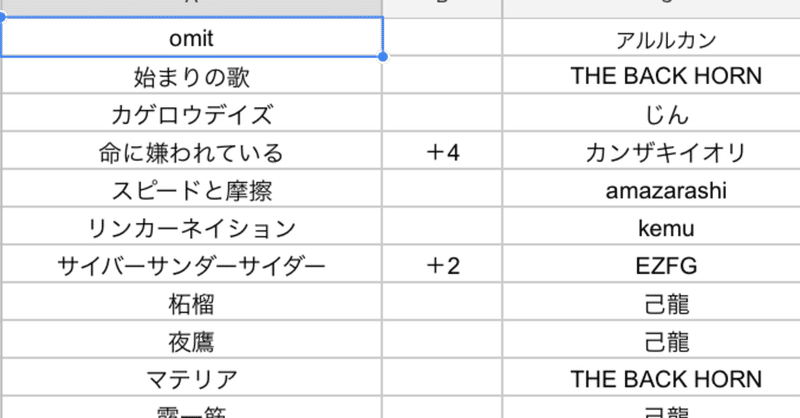Select the カゲロウデイズ cell
Viewport: 800px width, 418px height.
click(192, 114)
